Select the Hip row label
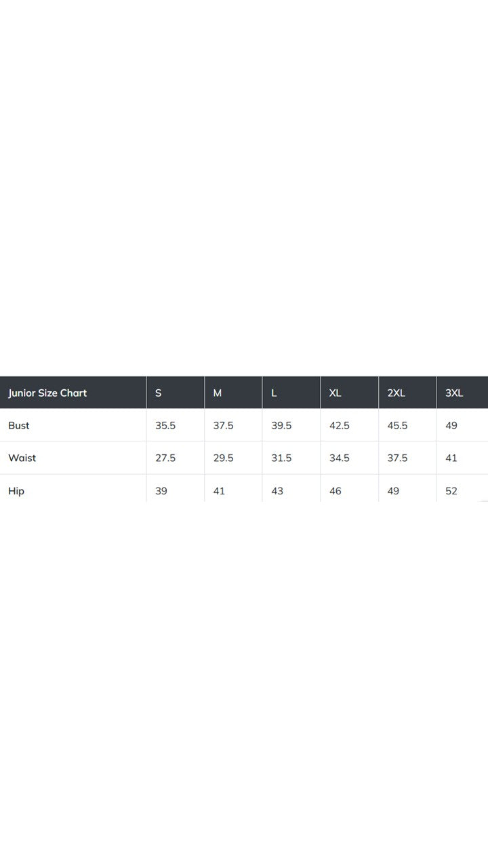The height and width of the screenshot is (868, 488). point(16,491)
